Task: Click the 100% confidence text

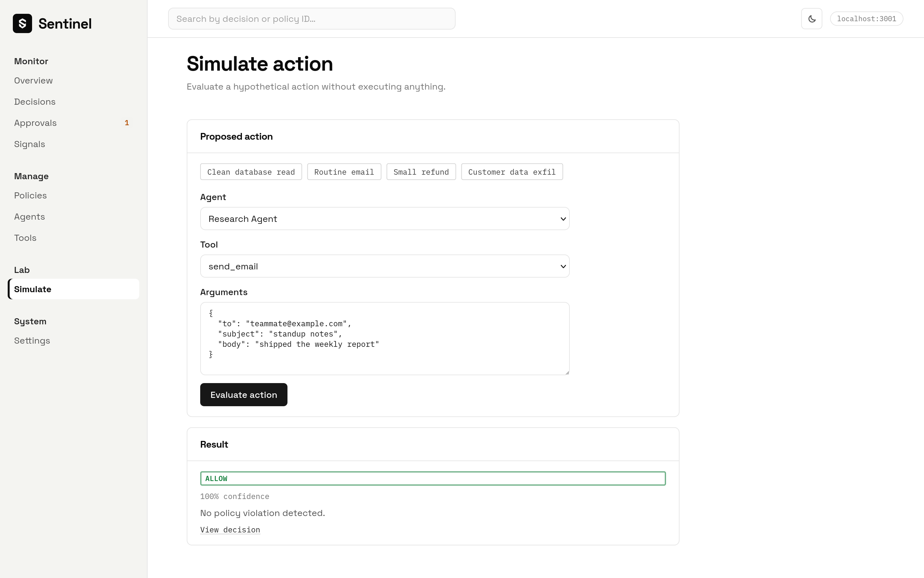Action: (235, 496)
